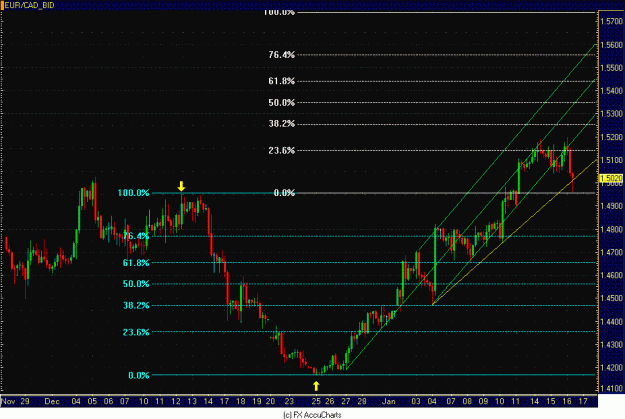
Task: Click date 23 on the time axis
Action: pos(289,401)
